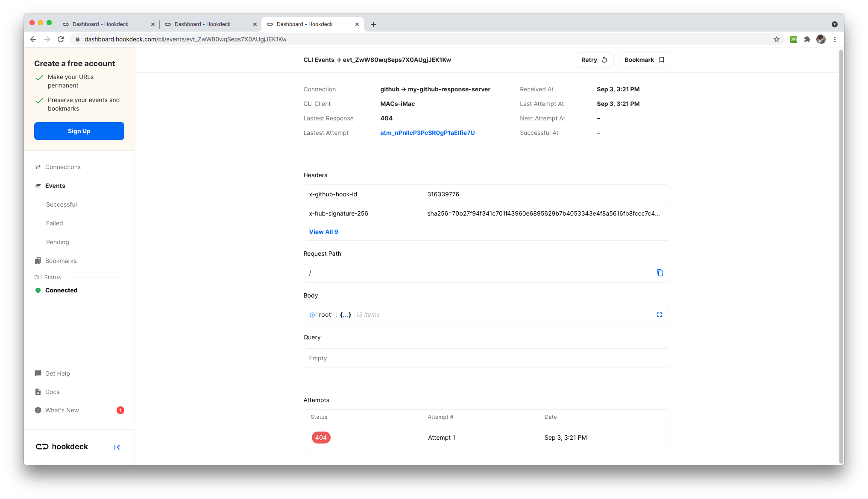Expand Body viewer to fullscreen
The height and width of the screenshot is (499, 868).
659,315
